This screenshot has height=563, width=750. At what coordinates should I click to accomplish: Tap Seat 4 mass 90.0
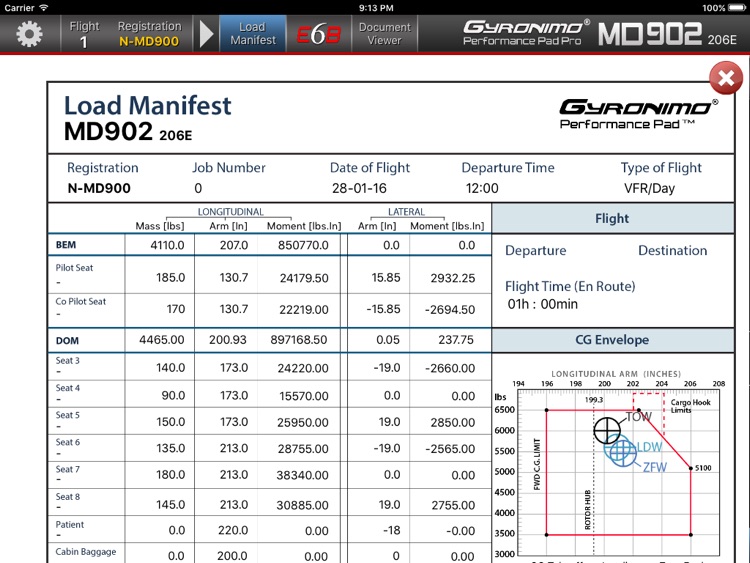[x=174, y=396]
